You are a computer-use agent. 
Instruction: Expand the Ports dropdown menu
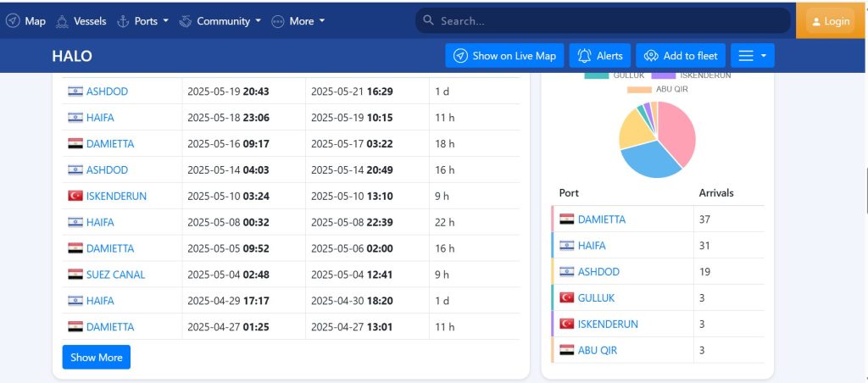pos(145,21)
